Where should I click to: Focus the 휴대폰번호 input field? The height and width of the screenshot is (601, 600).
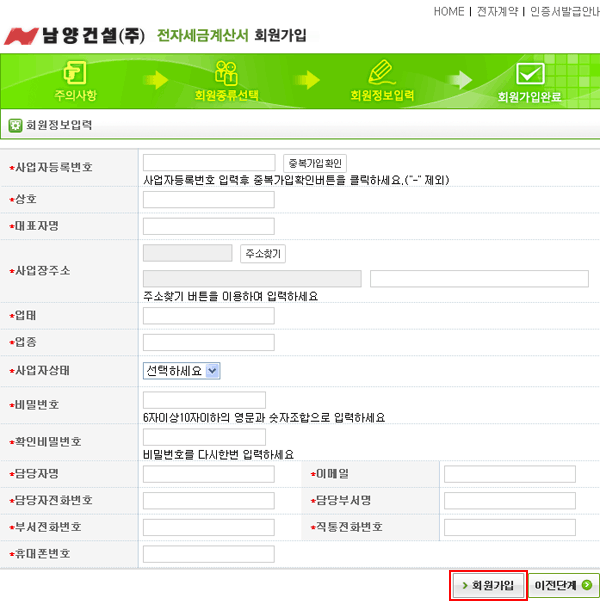(x=209, y=554)
